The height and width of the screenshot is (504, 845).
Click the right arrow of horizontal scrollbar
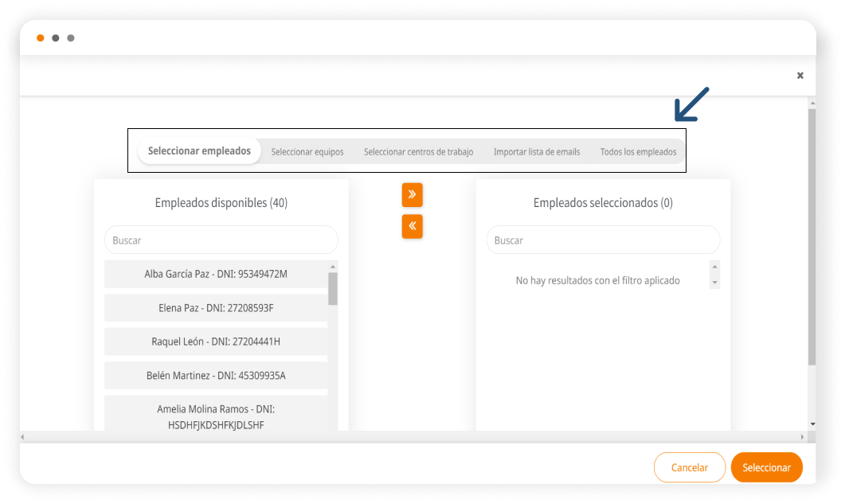[x=802, y=437]
